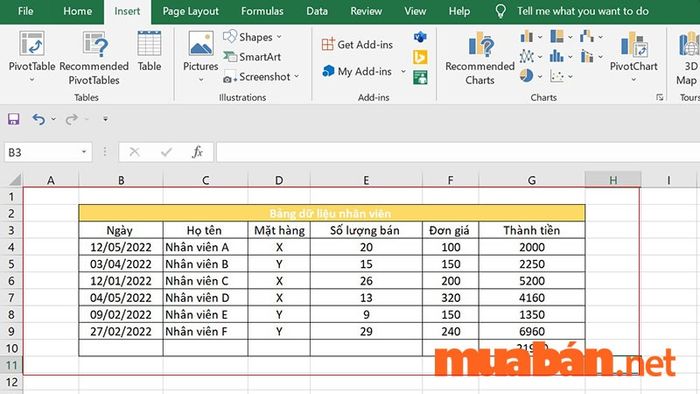Insert a pie or doughnut chart
The image size is (700, 394).
point(527,76)
